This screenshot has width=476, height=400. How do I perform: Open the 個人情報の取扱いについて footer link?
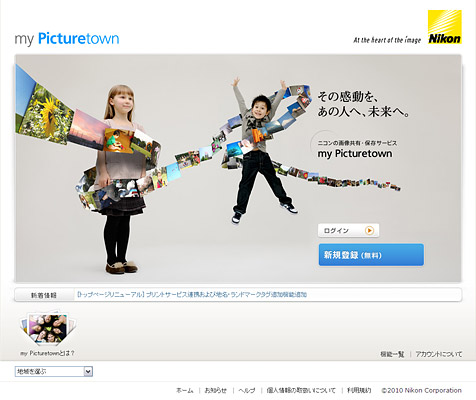pyautogui.click(x=301, y=390)
